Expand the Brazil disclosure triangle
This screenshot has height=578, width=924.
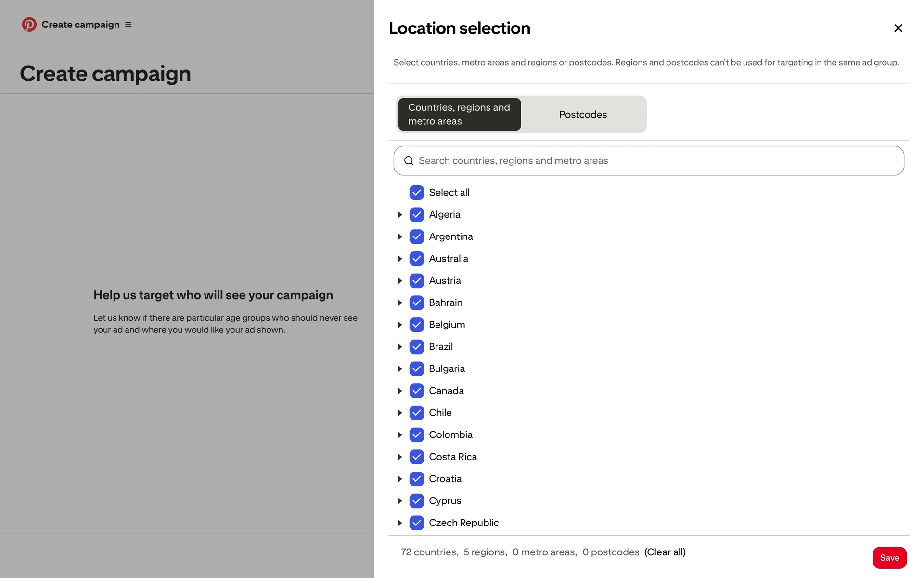[x=400, y=347]
